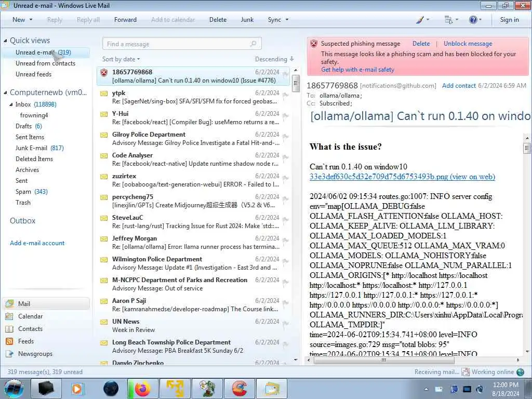This screenshot has width=532, height=399.
Task: Toggle the flag on the Aaron P Saji message
Action: (x=285, y=303)
